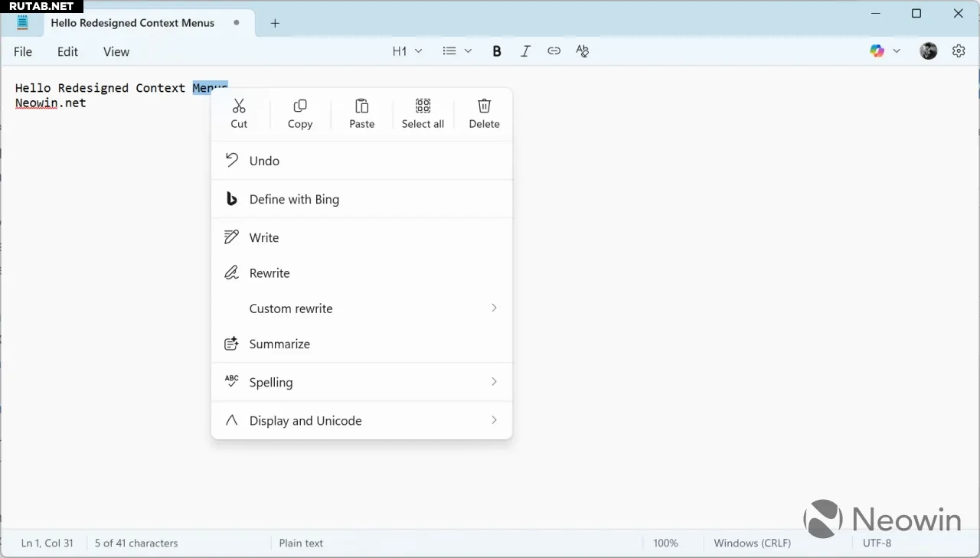This screenshot has height=558, width=980.
Task: Toggle bold formatting
Action: click(497, 51)
